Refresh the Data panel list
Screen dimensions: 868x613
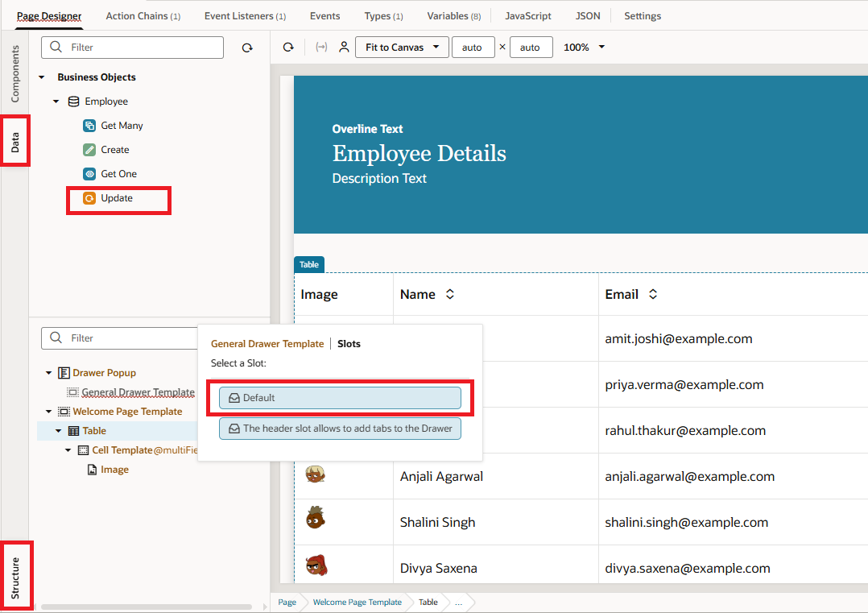coord(247,48)
